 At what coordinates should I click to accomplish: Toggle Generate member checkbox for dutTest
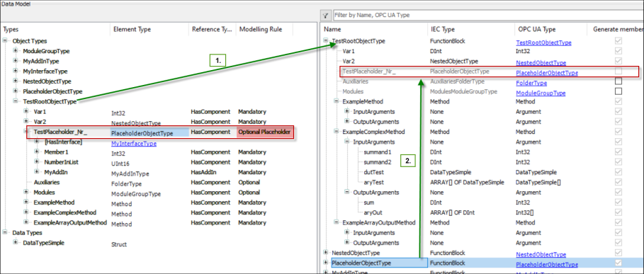(x=618, y=172)
